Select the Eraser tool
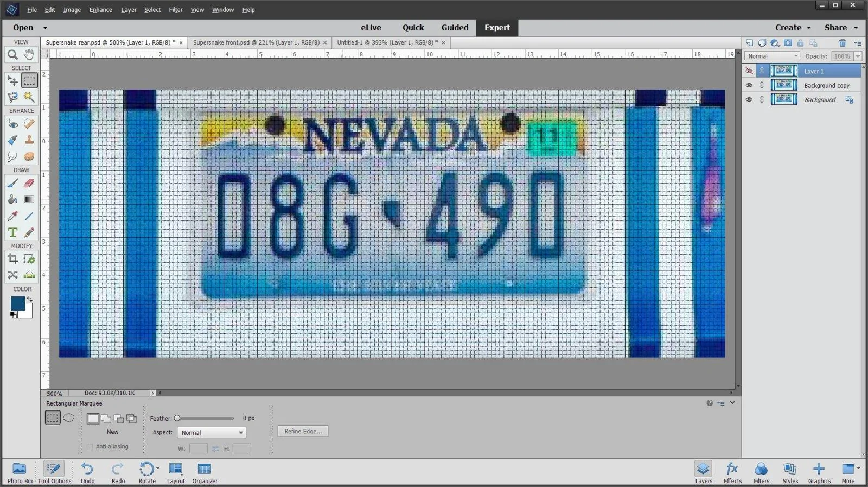The width and height of the screenshot is (868, 487). (29, 183)
